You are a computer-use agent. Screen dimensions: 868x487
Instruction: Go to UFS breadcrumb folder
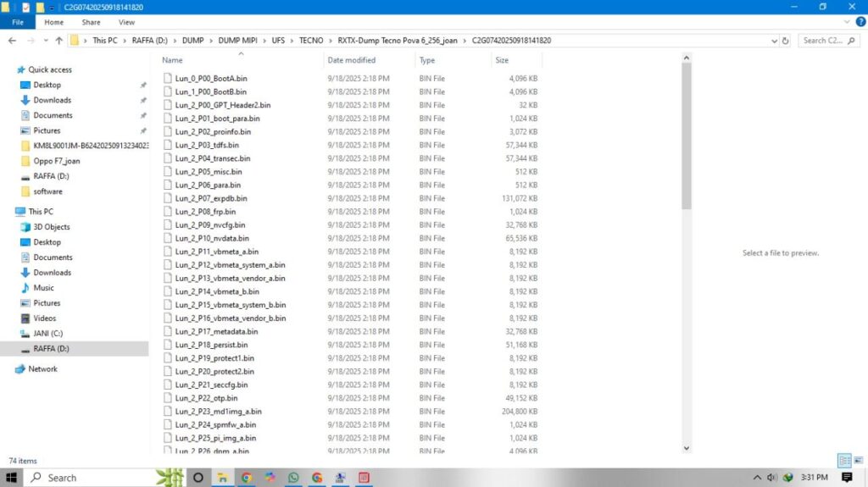[x=278, y=41]
